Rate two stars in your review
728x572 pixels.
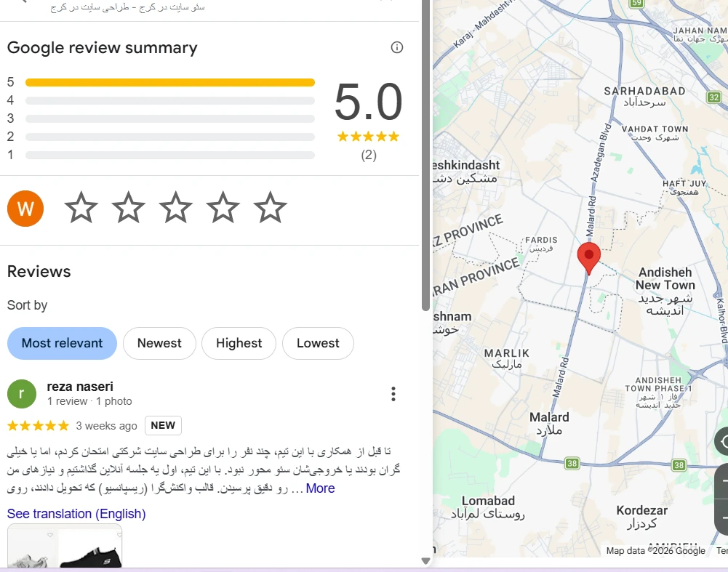(x=129, y=207)
